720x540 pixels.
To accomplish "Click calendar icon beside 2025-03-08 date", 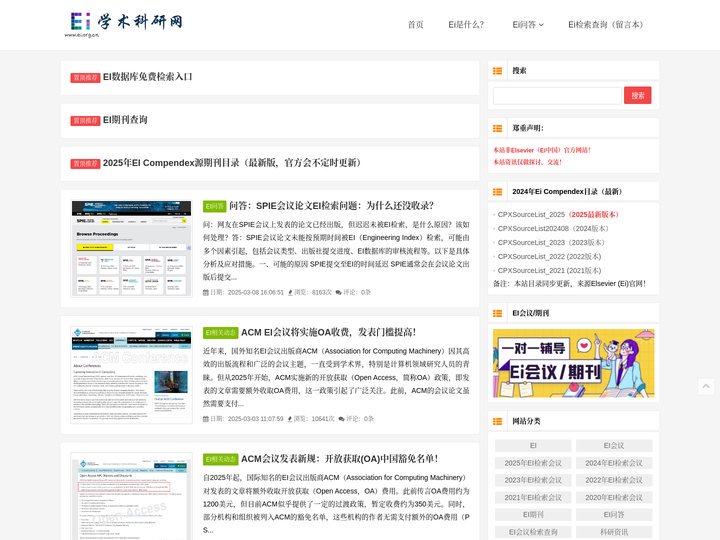I will click(x=206, y=292).
